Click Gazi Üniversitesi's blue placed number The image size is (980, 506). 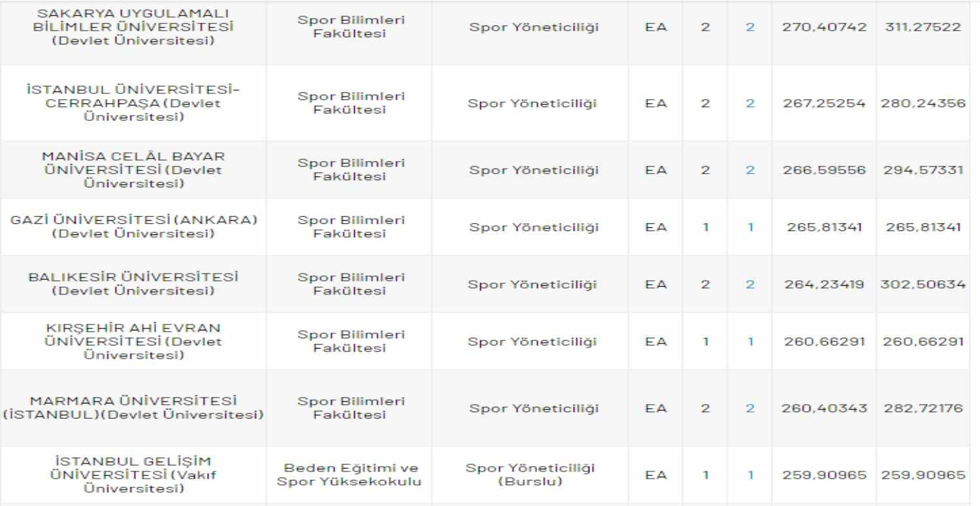(x=750, y=227)
